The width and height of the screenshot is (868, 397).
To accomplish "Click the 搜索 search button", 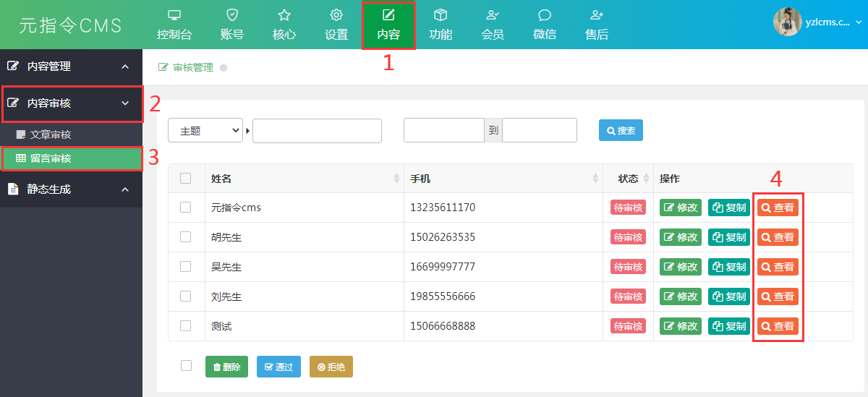I will 621,130.
